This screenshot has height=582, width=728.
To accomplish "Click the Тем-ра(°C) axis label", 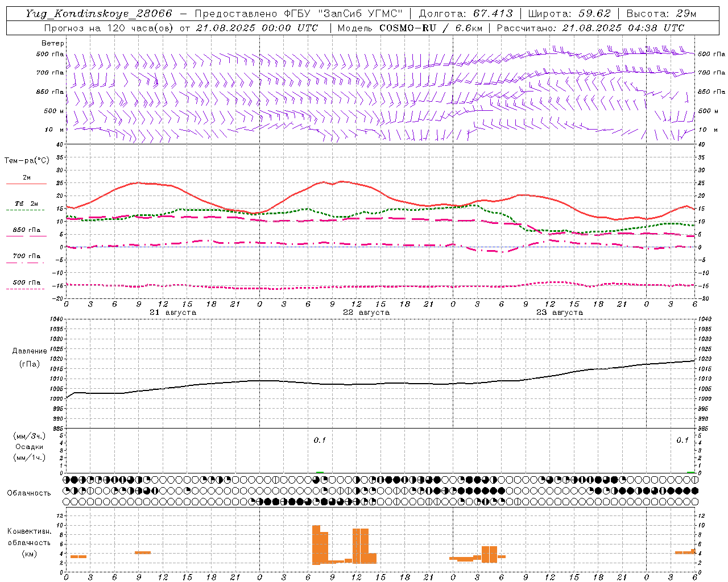I will [x=27, y=161].
